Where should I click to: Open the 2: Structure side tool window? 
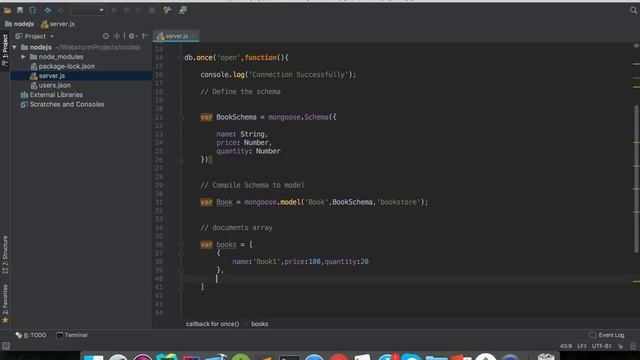tap(5, 254)
